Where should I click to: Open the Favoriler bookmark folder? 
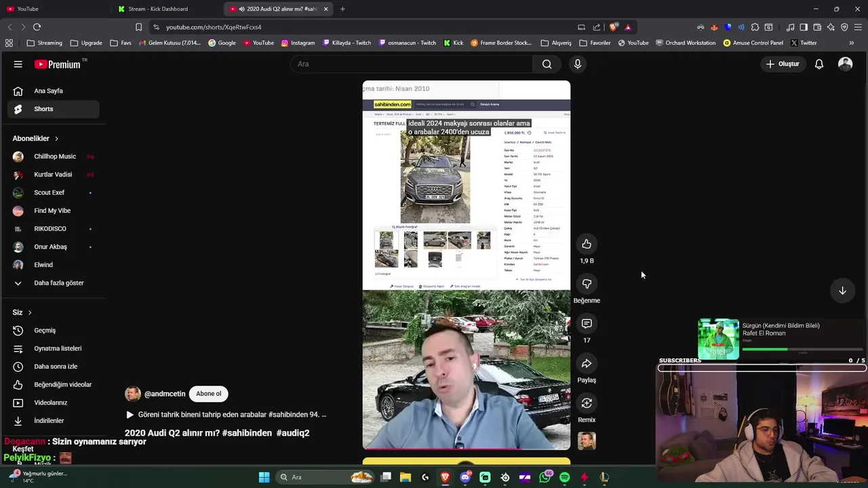click(x=595, y=43)
